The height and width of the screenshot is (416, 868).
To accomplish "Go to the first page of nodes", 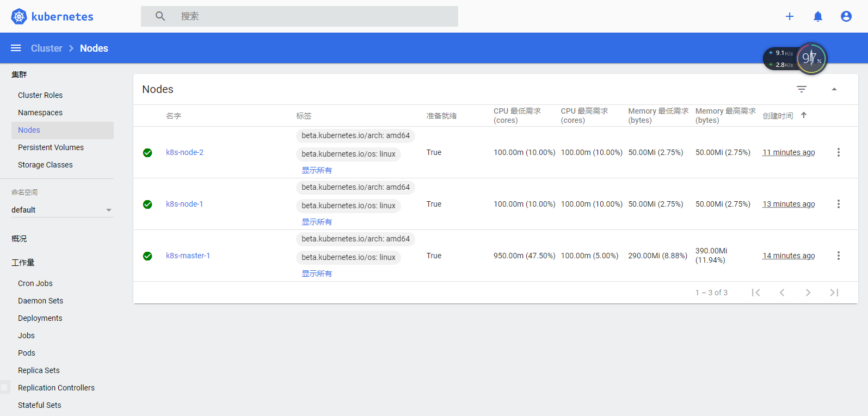I will pyautogui.click(x=756, y=293).
